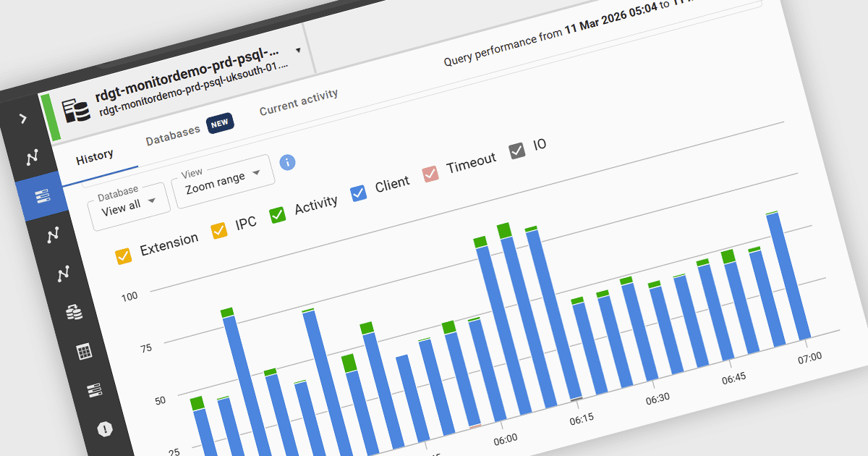The image size is (868, 456).
Task: Click the Extension legend label
Action: point(169,245)
